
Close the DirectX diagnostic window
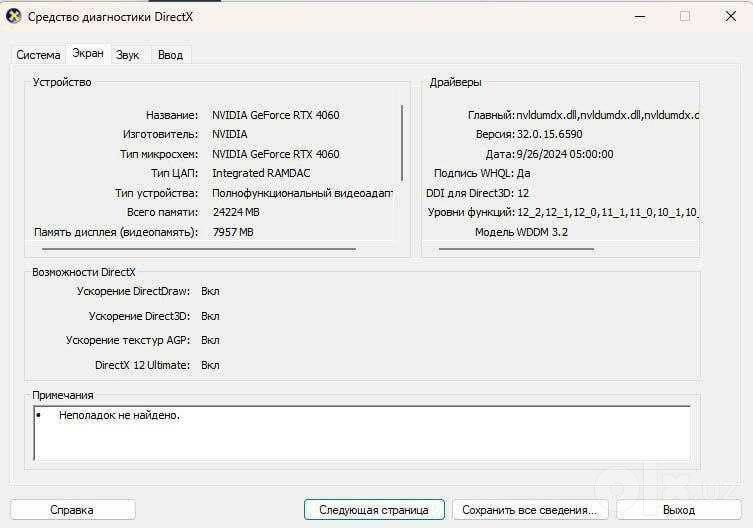click(x=730, y=16)
